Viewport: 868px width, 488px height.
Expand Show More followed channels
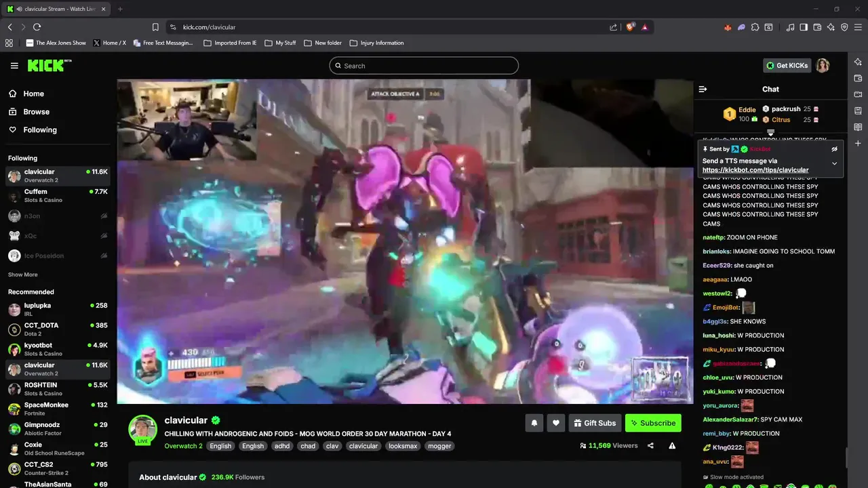click(x=23, y=274)
